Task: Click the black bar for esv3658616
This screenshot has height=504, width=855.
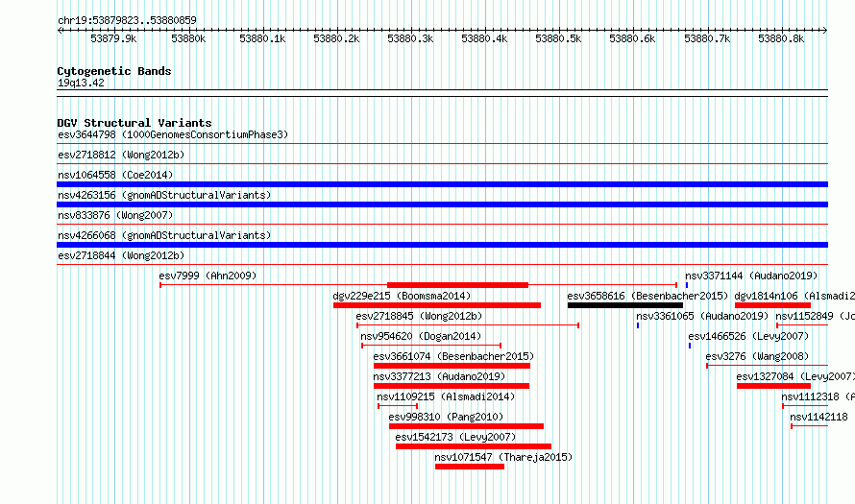Action: point(624,305)
